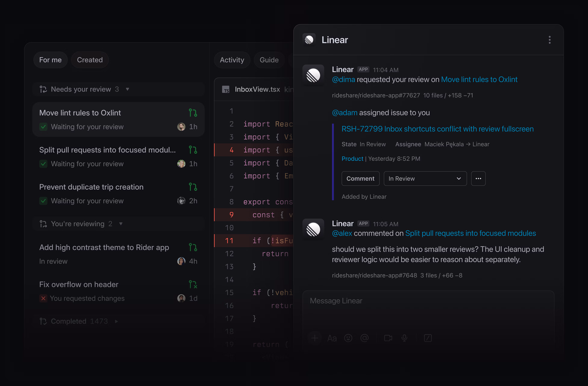
Task: Click line number 4 in code gutter
Action: tap(231, 150)
